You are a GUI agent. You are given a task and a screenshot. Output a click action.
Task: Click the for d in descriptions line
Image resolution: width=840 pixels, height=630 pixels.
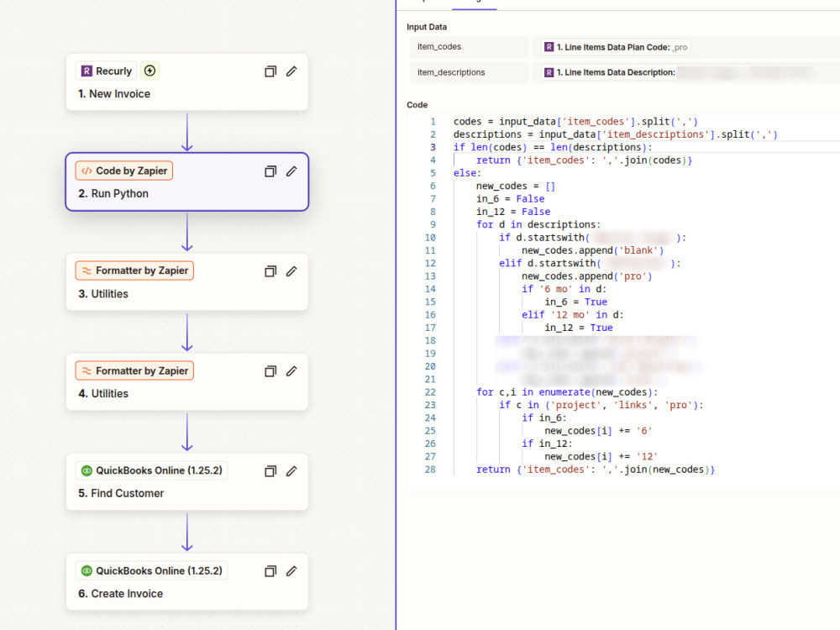tap(538, 224)
